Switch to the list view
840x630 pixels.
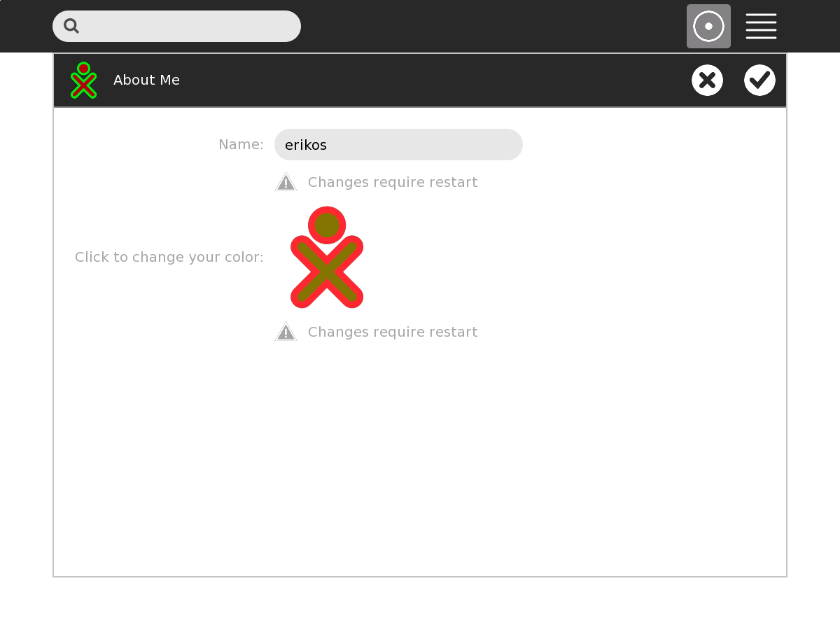tap(761, 27)
